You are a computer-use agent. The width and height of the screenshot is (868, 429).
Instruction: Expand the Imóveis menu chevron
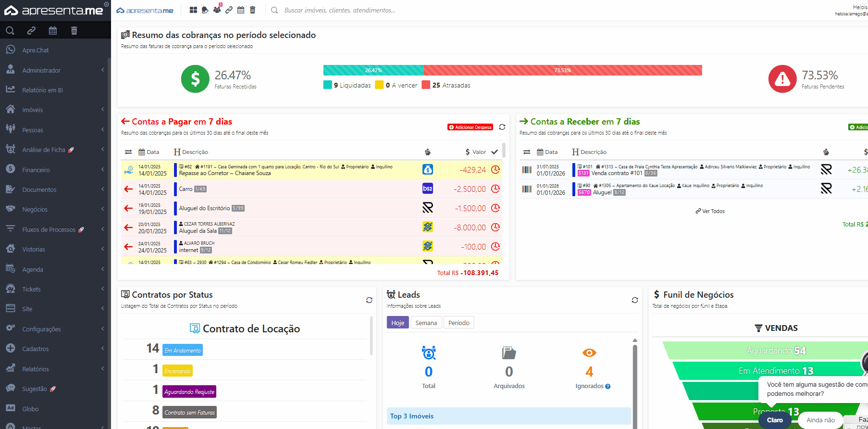pos(103,109)
